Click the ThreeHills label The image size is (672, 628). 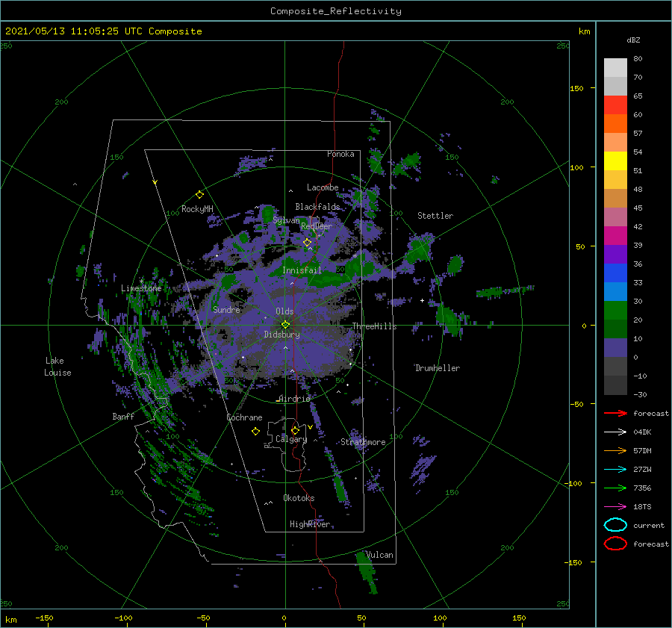(374, 326)
